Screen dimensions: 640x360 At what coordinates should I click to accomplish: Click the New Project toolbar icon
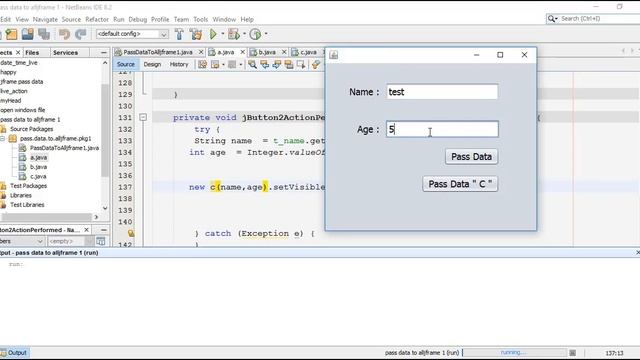pyautogui.click(x=11, y=34)
